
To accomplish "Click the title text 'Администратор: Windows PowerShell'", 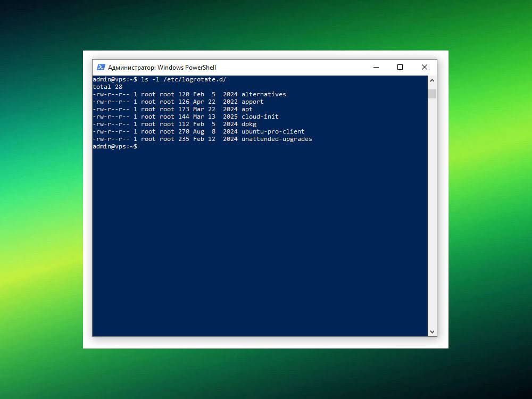I will coord(162,68).
